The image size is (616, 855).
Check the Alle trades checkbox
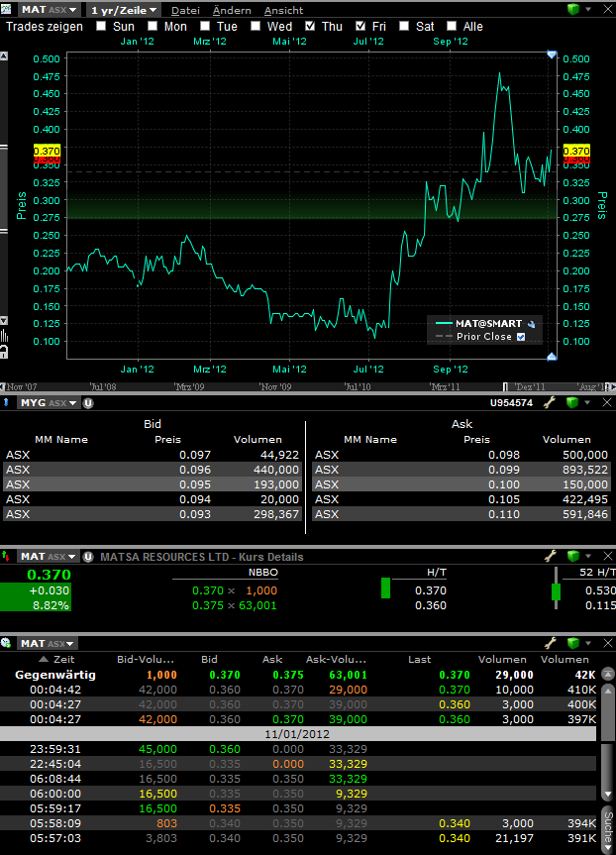[x=452, y=26]
